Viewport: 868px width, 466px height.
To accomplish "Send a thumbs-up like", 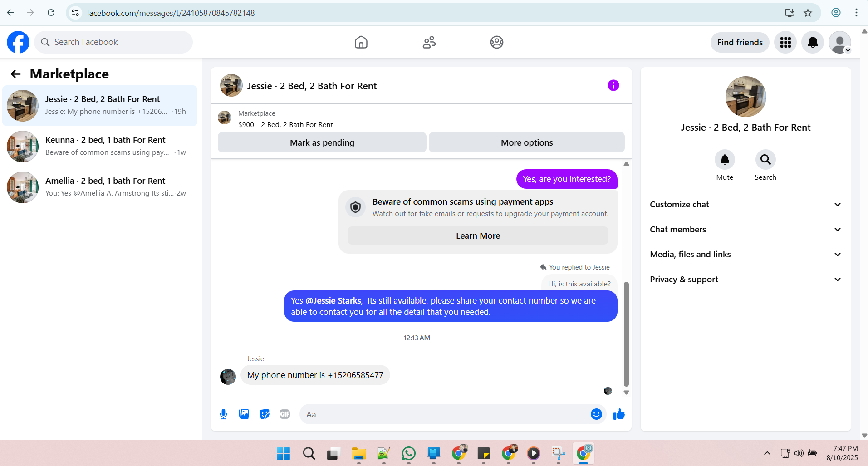I will point(619,414).
